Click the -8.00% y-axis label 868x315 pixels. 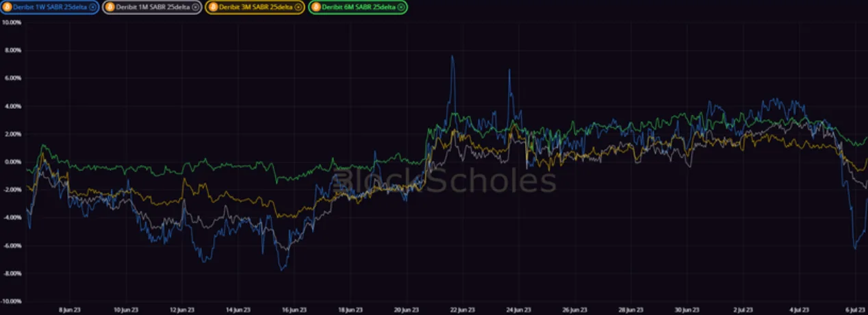click(12, 273)
